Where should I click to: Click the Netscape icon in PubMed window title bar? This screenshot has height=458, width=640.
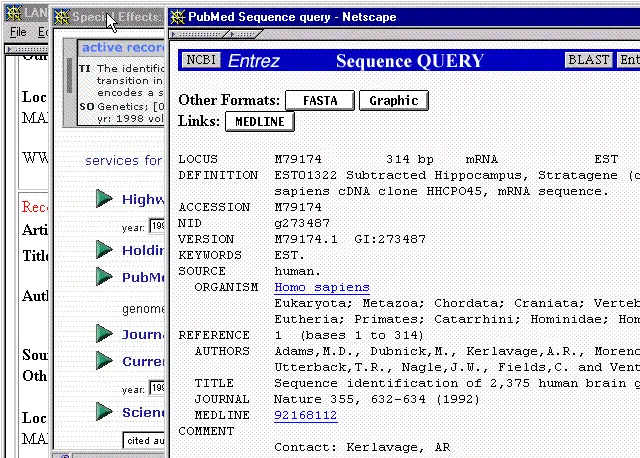[x=178, y=17]
